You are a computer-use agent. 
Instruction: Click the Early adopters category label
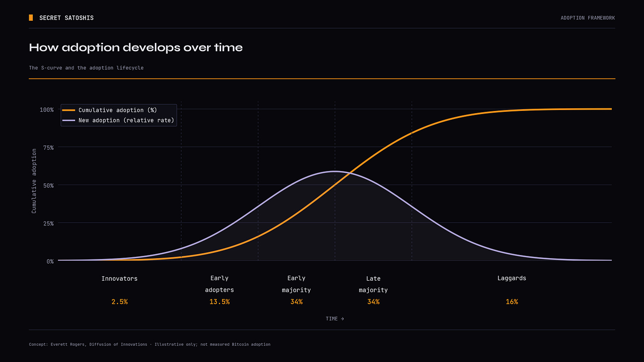click(x=219, y=284)
